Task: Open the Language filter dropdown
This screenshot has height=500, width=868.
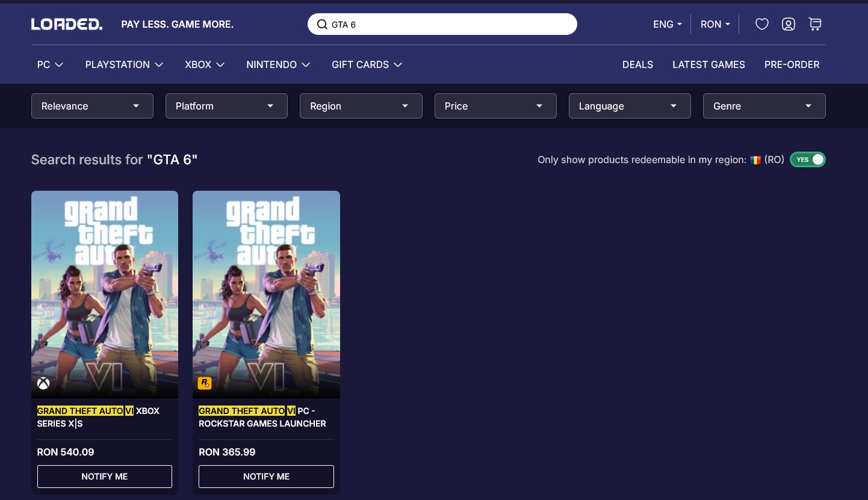Action: [630, 106]
